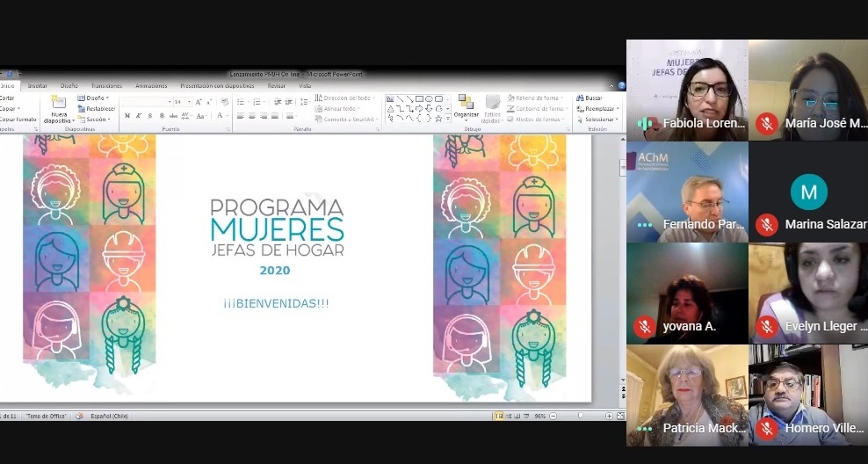Image resolution: width=868 pixels, height=464 pixels.
Task: Expand the Seleccionar dropdown in Edición
Action: (x=601, y=119)
